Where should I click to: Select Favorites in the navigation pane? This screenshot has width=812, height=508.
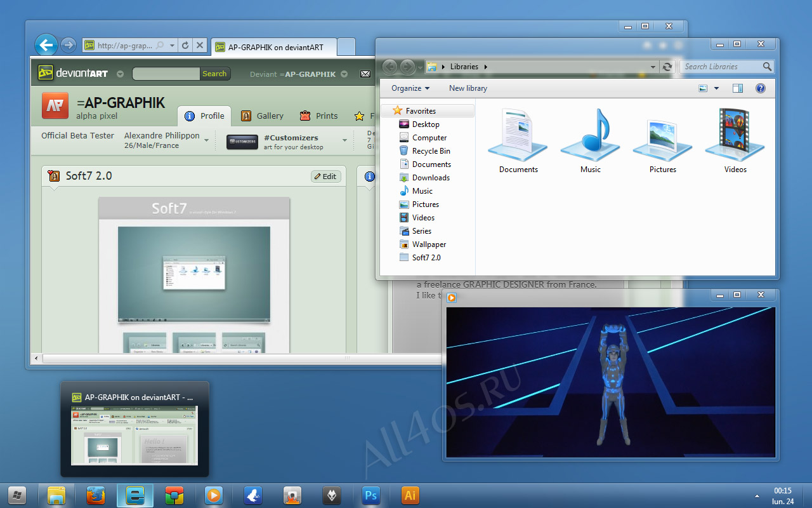[428, 110]
